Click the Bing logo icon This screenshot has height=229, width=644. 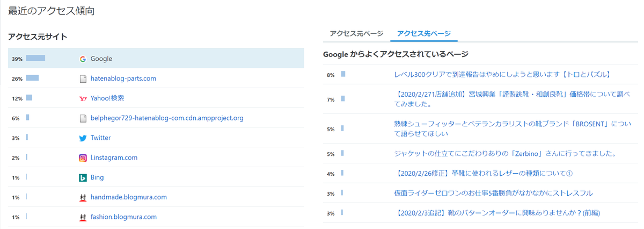point(83,177)
